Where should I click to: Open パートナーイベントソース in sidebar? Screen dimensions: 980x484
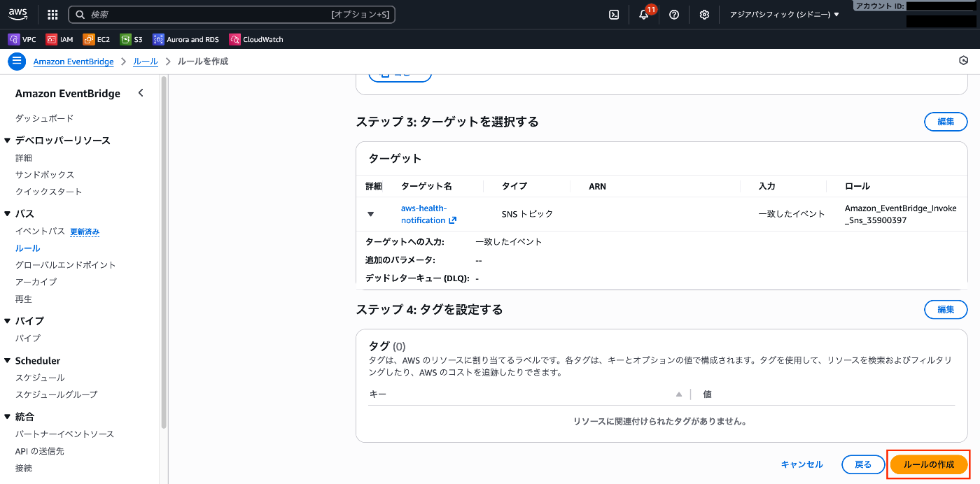pyautogui.click(x=64, y=434)
